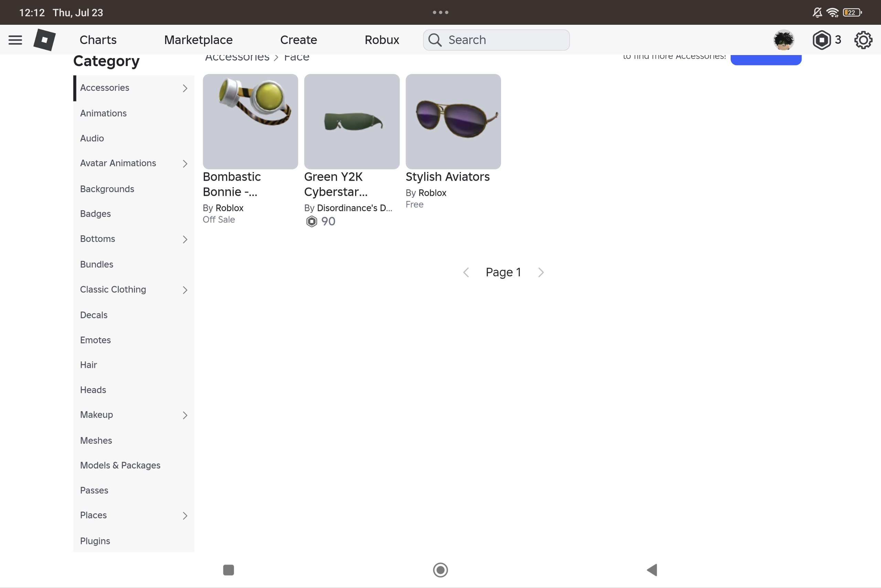Visit Roblox creator link under Stylish Aviators

[x=433, y=193]
